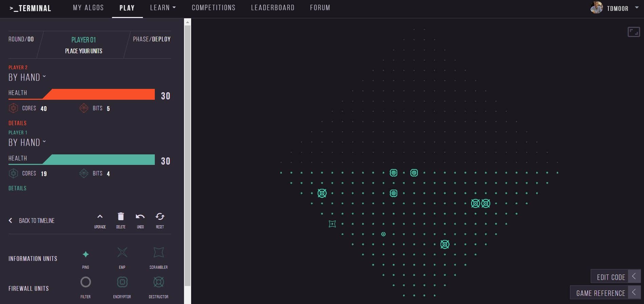Click Player 1 cores icon

(x=13, y=173)
